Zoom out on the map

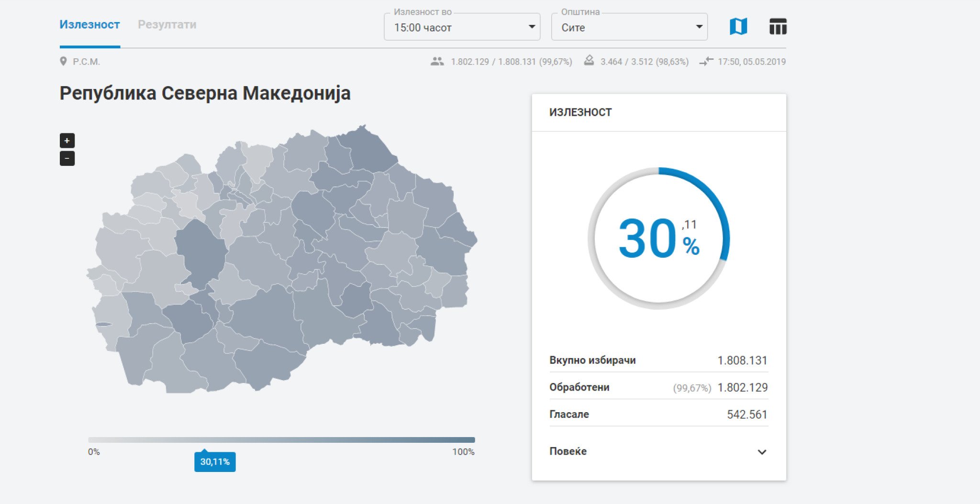(67, 158)
